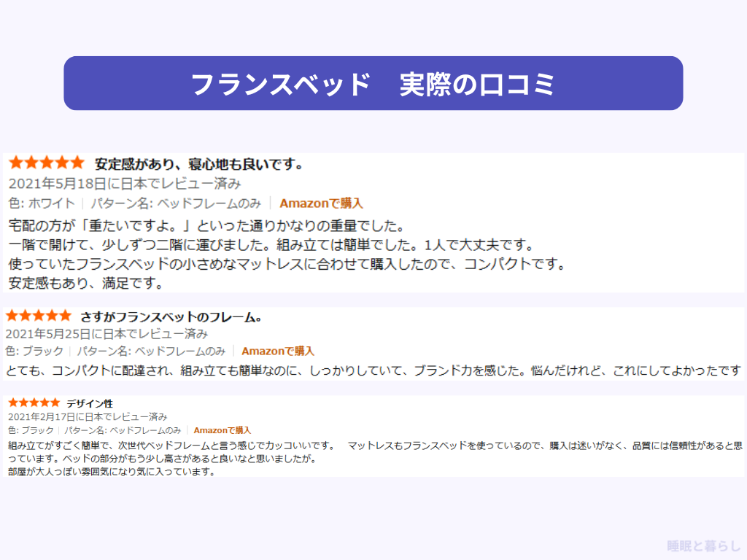Screen dimensions: 747x560
Task: Click line とても、コンパクトに配達され
Action: [x=373, y=370]
